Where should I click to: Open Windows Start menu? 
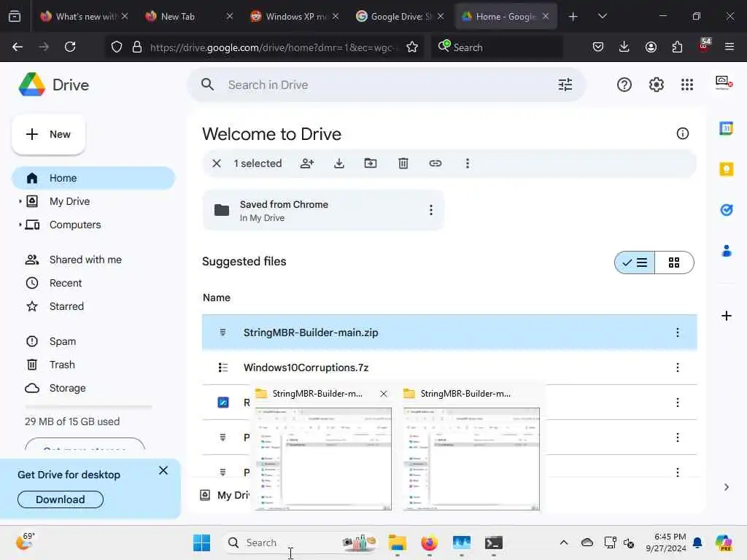pyautogui.click(x=201, y=542)
